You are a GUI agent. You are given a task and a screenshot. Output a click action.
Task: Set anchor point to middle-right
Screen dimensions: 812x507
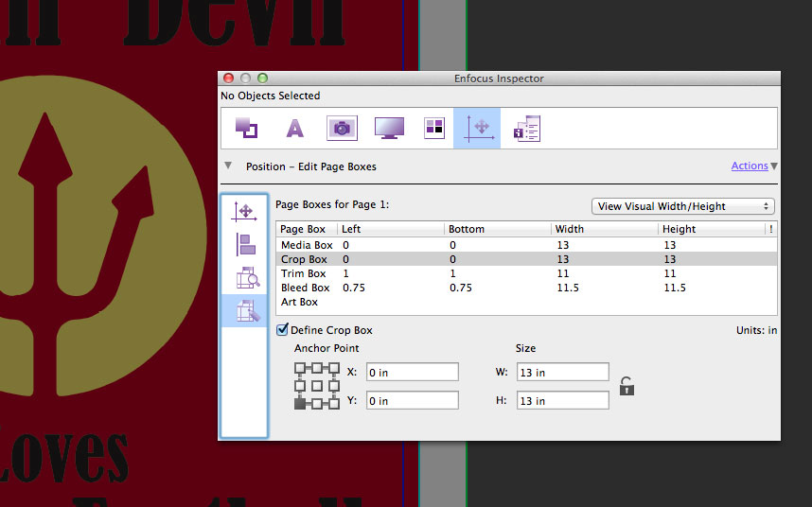[334, 386]
